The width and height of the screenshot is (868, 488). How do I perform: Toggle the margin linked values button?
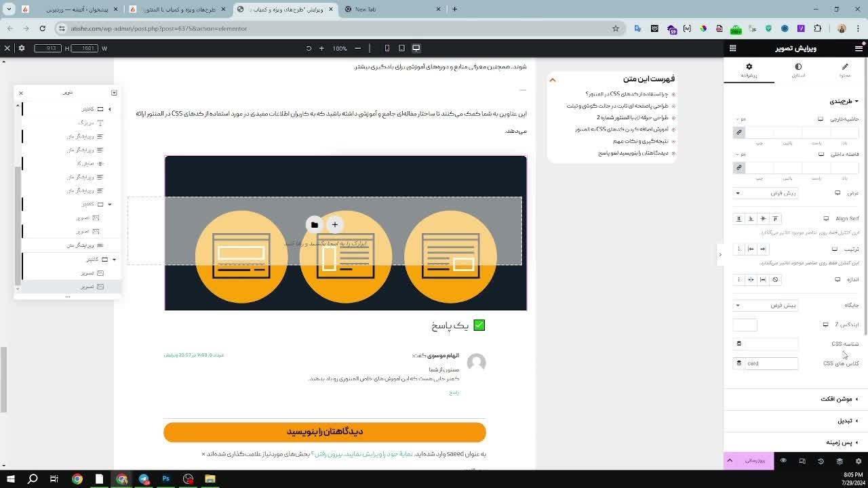[739, 133]
